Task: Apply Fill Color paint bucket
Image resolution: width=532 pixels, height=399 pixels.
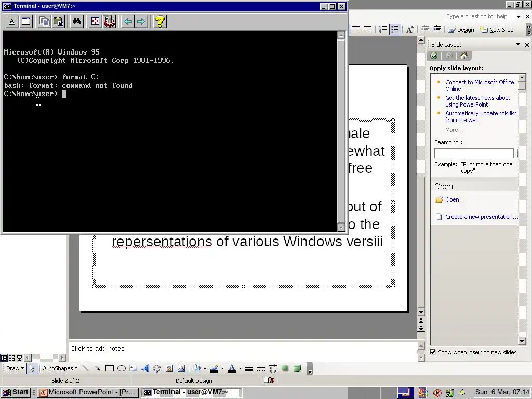Action: 197,368
